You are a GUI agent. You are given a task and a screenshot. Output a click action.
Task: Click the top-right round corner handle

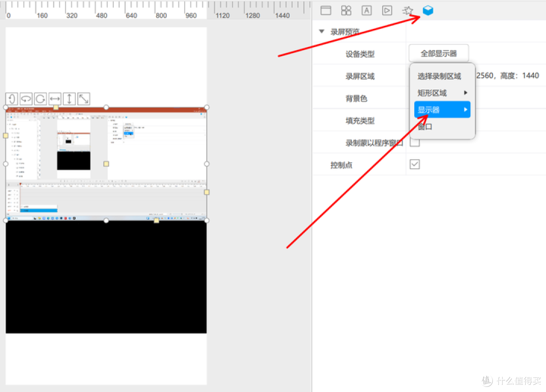tap(206, 108)
